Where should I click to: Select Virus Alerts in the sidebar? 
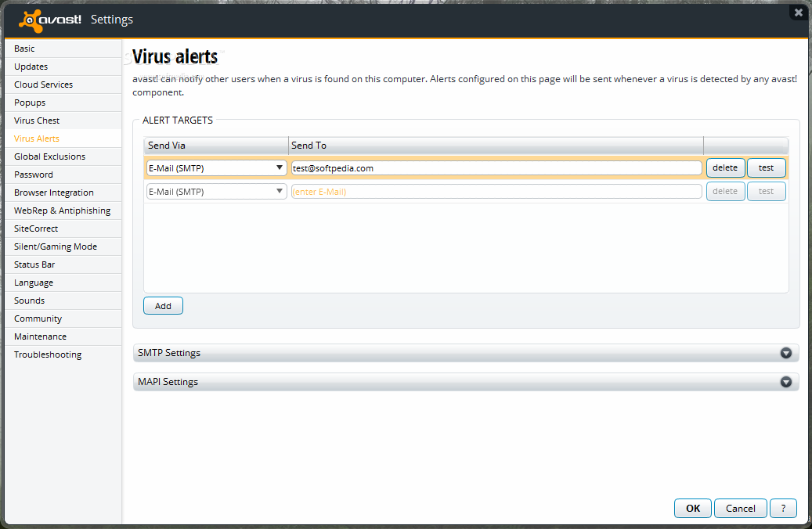(63, 139)
